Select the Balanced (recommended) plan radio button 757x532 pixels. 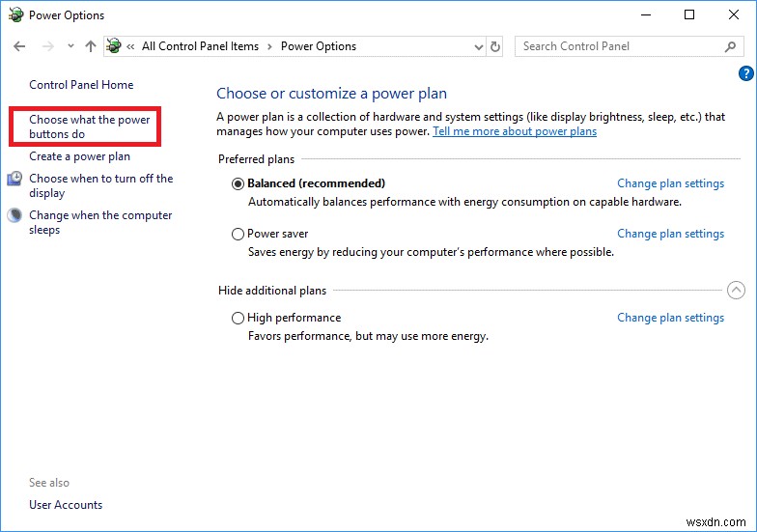coord(238,183)
